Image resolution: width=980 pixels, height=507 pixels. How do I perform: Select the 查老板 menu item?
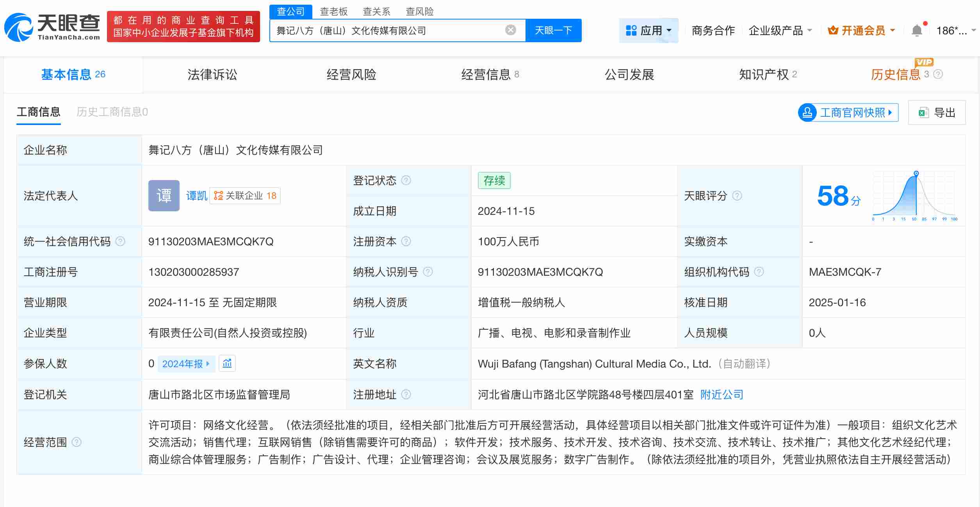point(333,12)
